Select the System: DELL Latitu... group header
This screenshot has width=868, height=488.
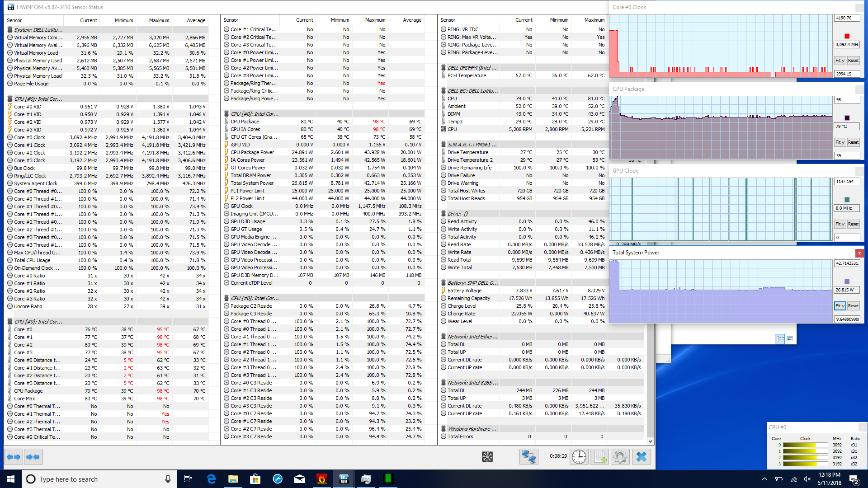[x=107, y=30]
